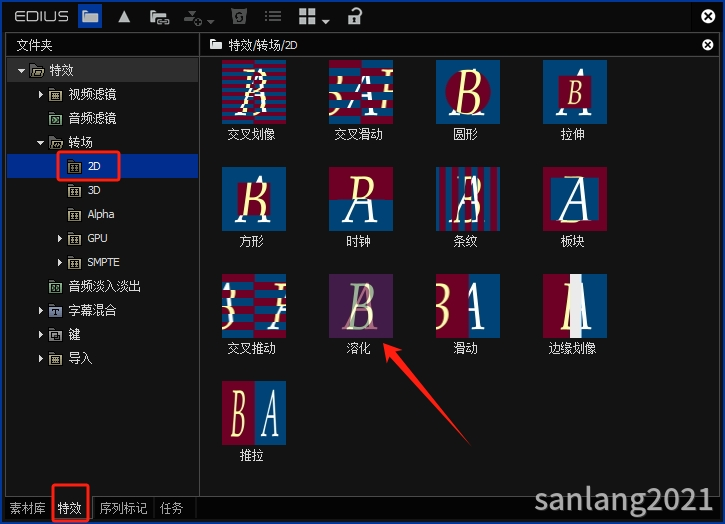
Task: Select the 边缘划像 transition thumbnail
Action: pos(575,306)
